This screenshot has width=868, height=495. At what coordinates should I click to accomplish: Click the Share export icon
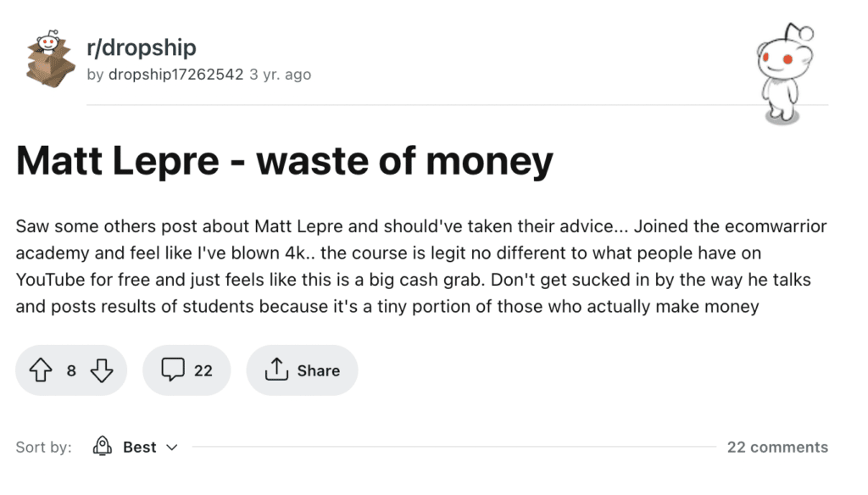click(x=276, y=369)
